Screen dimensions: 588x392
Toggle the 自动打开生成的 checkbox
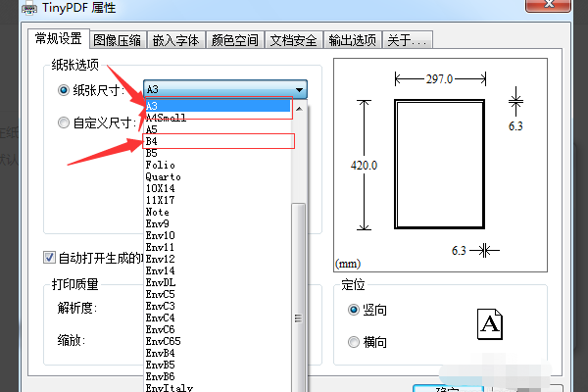pyautogui.click(x=49, y=258)
